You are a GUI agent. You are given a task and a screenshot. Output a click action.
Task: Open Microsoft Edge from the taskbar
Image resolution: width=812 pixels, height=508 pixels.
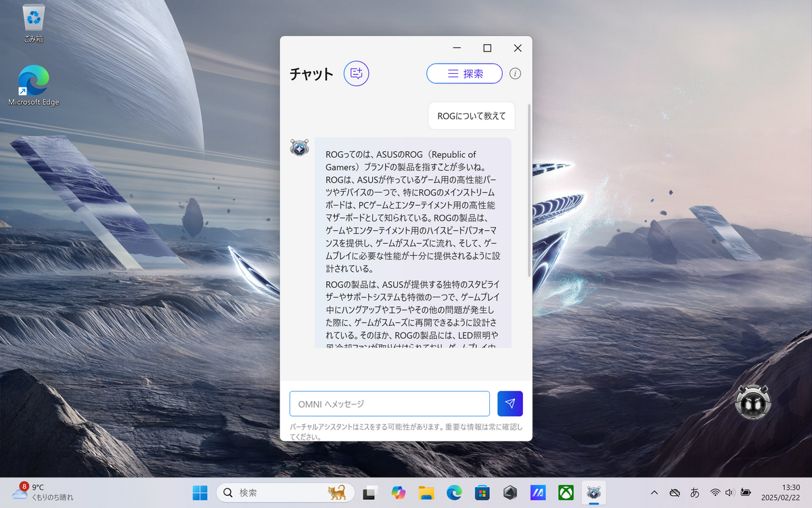(x=454, y=492)
